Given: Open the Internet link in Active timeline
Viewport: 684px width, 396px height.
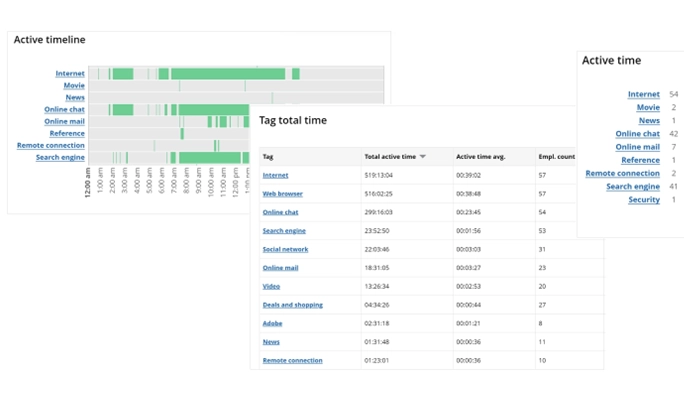Looking at the screenshot, I should 70,73.
